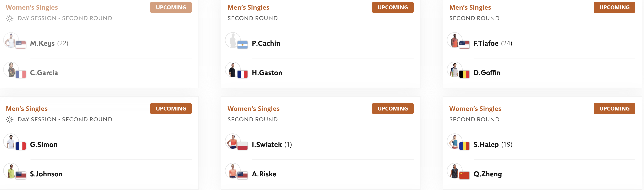Open G.Simon's player photo

click(x=11, y=141)
